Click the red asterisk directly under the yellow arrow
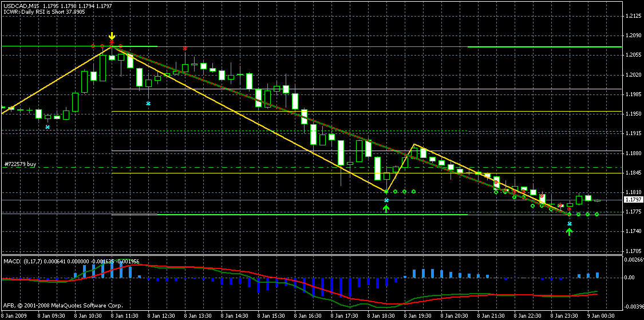Viewport: 644px width, 320px height. tap(112, 42)
